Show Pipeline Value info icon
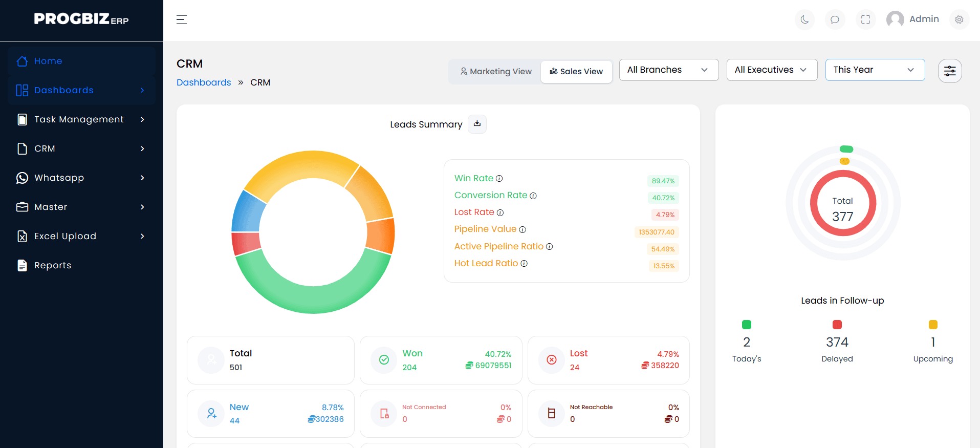Screen dimensions: 980x448 [522, 229]
